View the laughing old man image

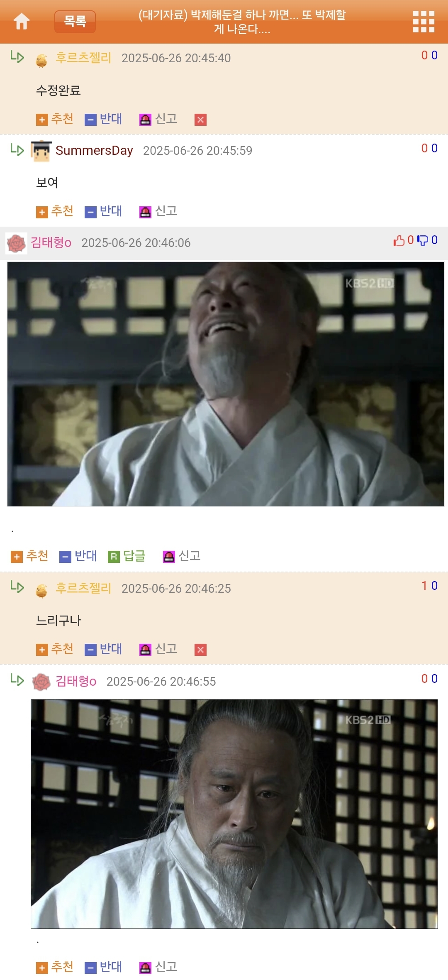[226, 384]
